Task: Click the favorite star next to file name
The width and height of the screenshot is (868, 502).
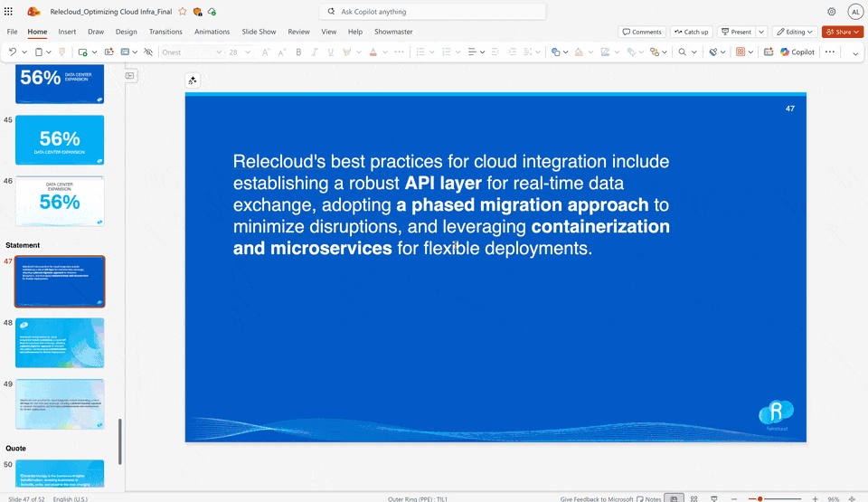Action: [x=183, y=12]
